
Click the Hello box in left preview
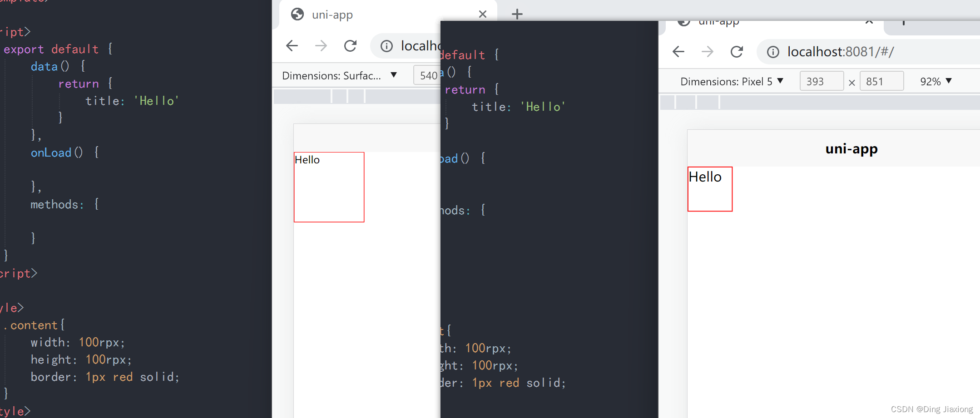[329, 187]
